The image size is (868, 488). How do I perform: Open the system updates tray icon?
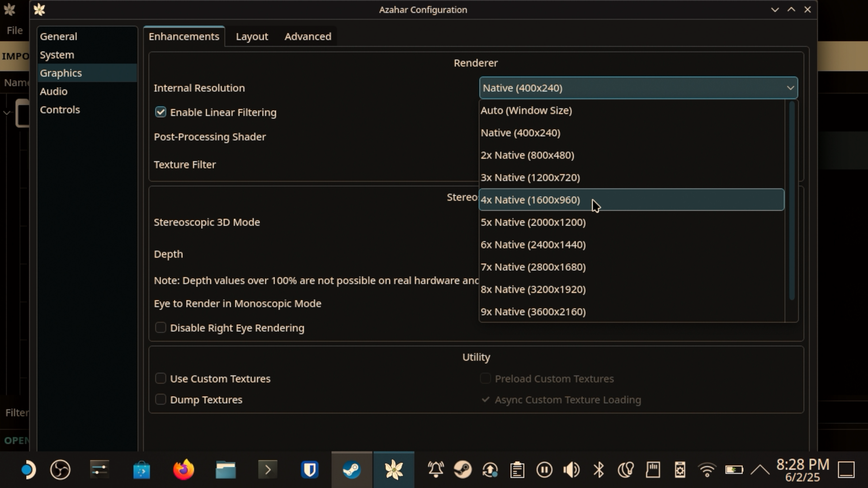point(490,470)
